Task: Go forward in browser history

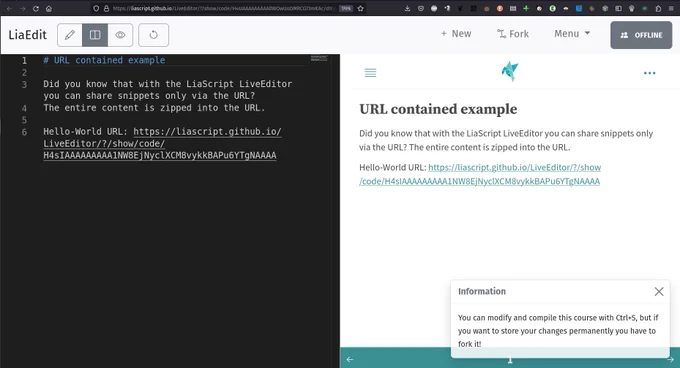Action: [x=23, y=8]
